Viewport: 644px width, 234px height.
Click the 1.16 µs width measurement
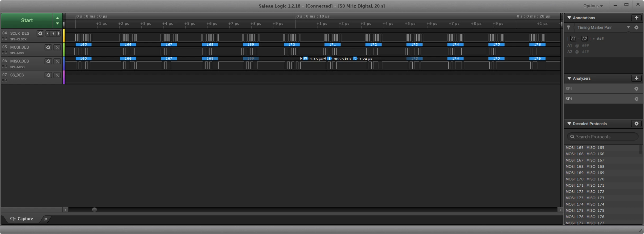[x=316, y=59]
